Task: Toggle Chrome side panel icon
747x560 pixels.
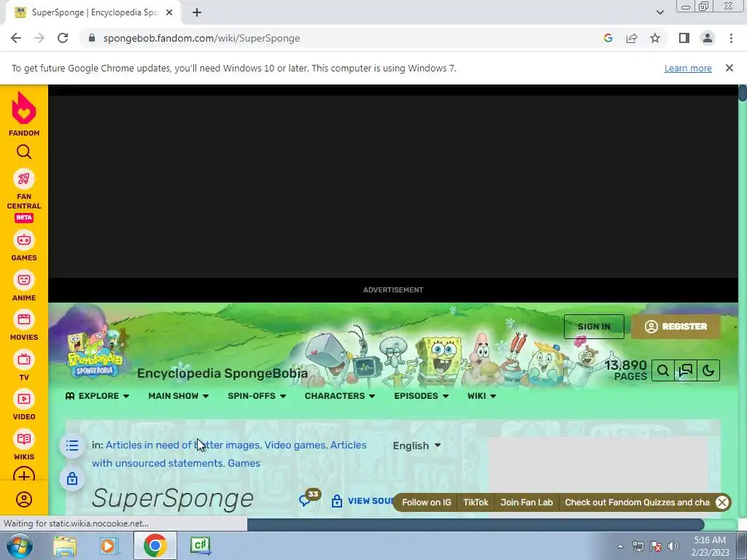Action: 684,38
